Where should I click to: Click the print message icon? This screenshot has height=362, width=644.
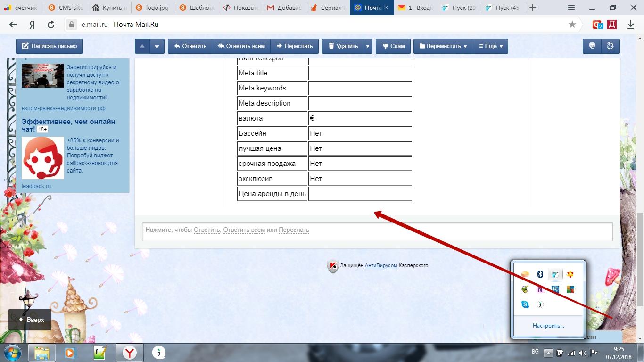coord(592,46)
